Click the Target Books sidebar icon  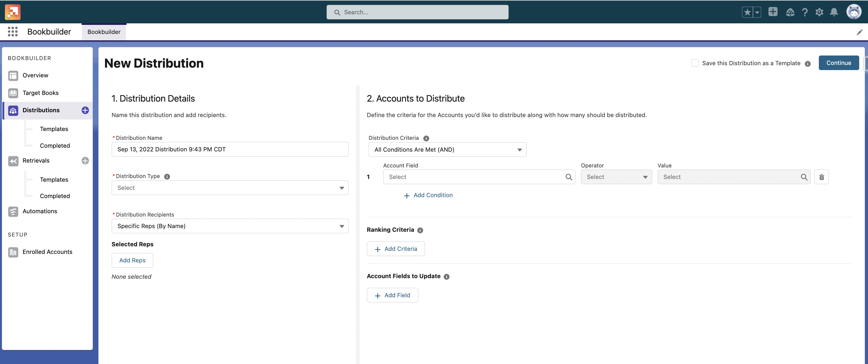pyautogui.click(x=13, y=93)
